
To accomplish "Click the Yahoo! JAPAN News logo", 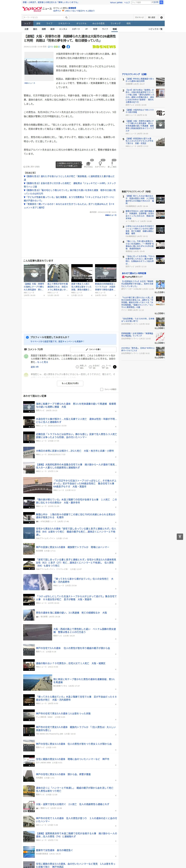I will click(x=37, y=9).
